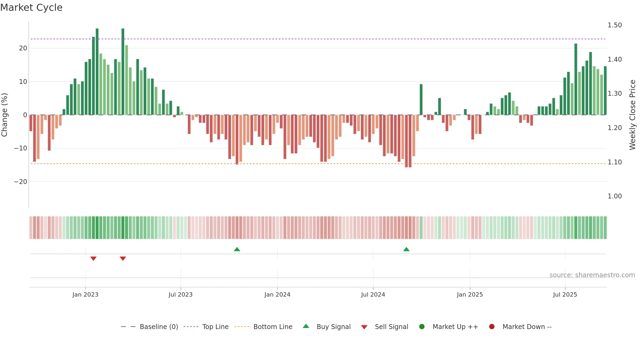Select the first sell signal marker near Jan 2023
The height and width of the screenshot is (362, 644).
click(93, 258)
